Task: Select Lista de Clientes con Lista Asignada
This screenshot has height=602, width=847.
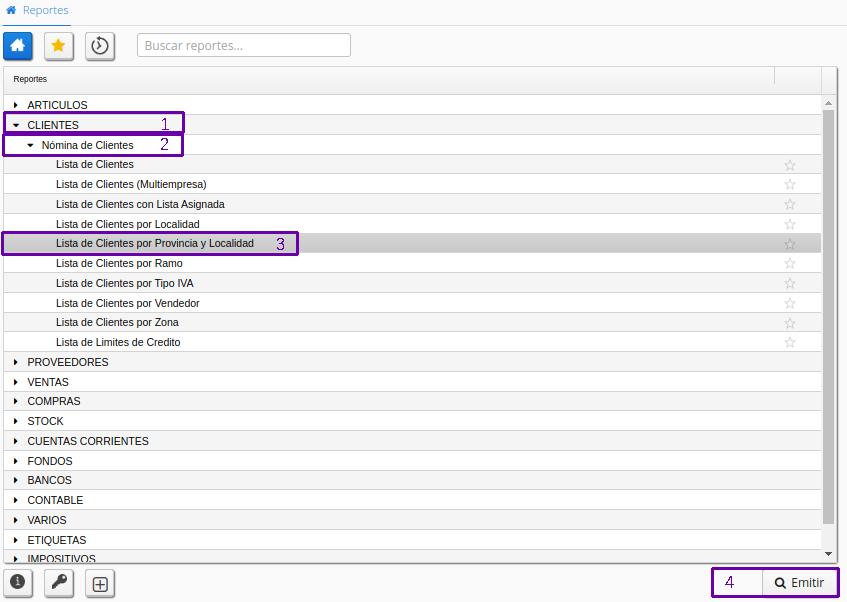Action: (412, 204)
